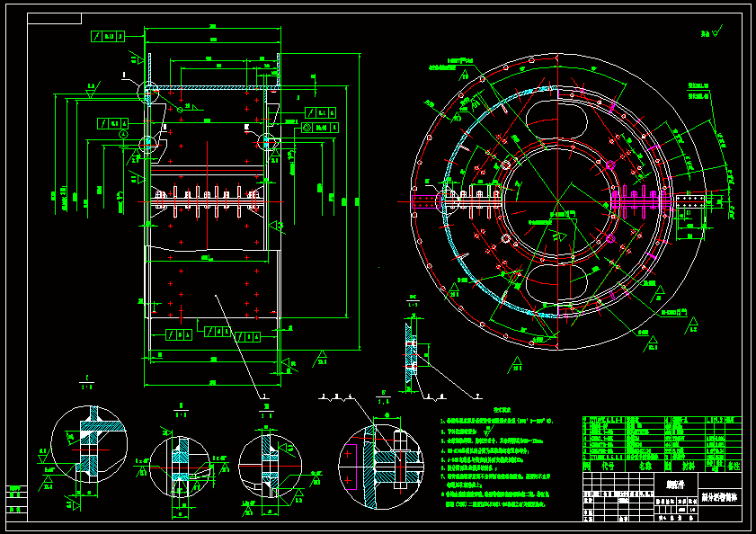This screenshot has height=534, width=756.
Task: Select detail view III circle
Action: pyautogui.click(x=270, y=466)
